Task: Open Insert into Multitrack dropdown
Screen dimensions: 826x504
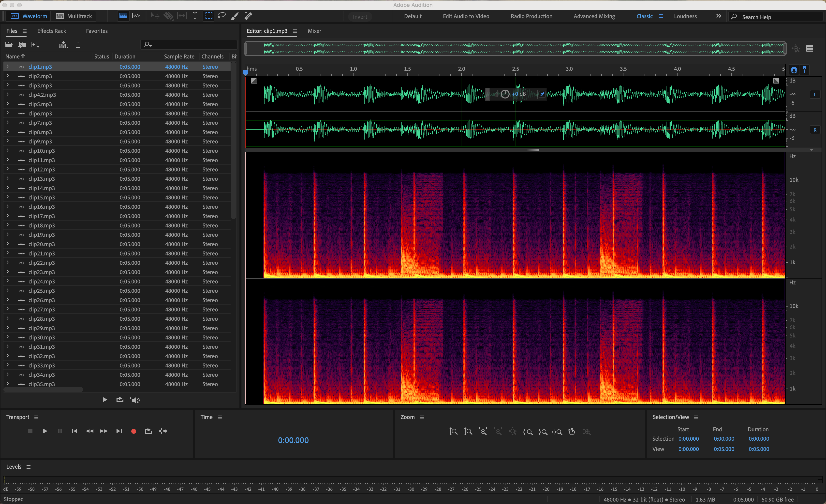Action: [x=63, y=44]
